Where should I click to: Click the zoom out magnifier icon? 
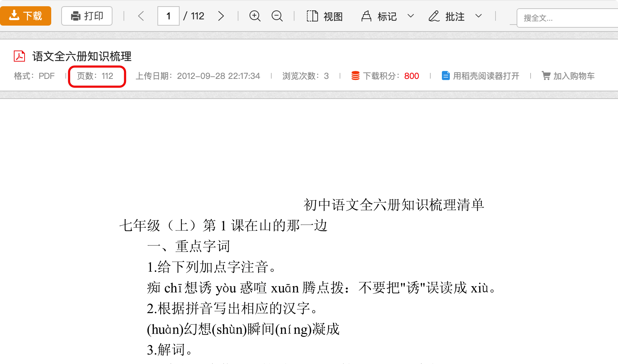(277, 16)
